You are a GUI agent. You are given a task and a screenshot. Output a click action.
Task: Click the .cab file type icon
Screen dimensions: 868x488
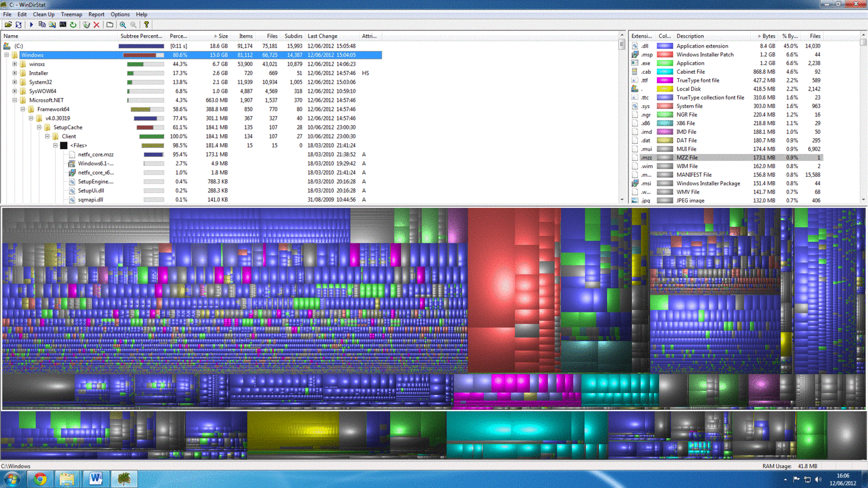(x=635, y=72)
